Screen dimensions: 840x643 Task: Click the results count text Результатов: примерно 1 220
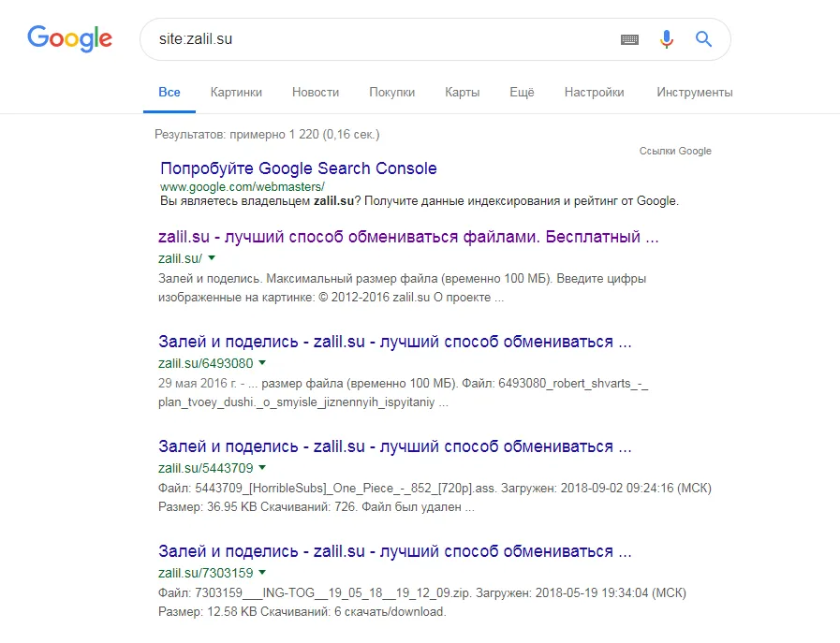[x=267, y=135]
